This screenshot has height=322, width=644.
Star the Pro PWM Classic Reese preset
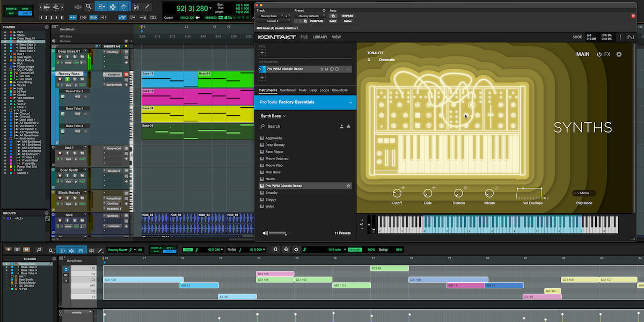coord(349,185)
